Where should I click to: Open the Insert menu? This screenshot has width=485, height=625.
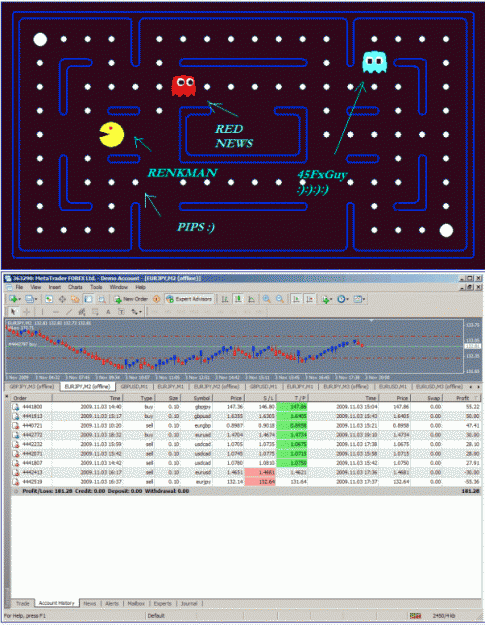coord(55,287)
